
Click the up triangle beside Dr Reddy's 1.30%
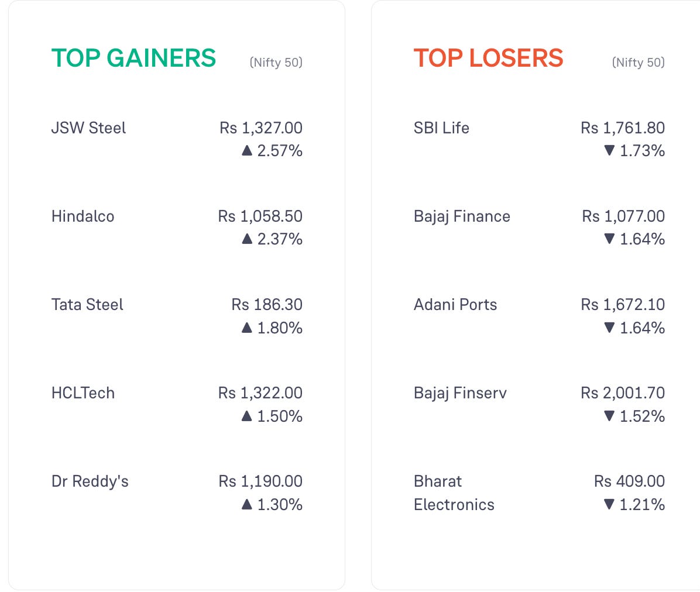[x=247, y=504]
